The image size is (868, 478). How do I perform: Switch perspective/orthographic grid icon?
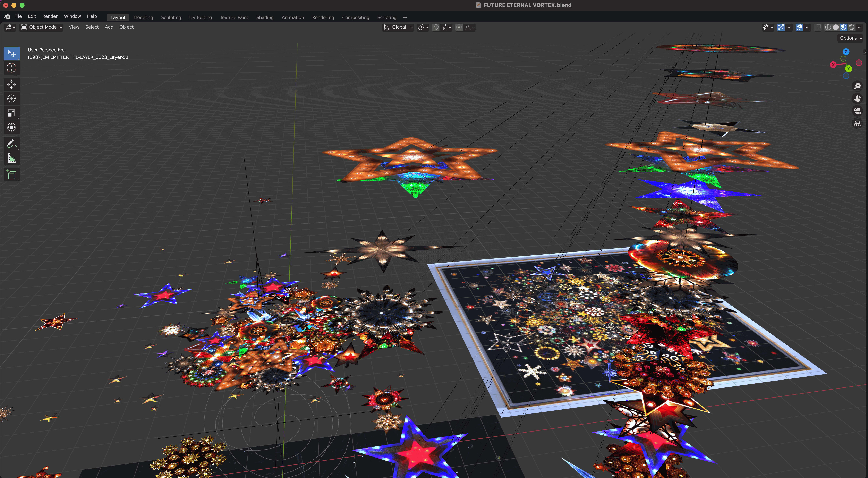pyautogui.click(x=857, y=123)
